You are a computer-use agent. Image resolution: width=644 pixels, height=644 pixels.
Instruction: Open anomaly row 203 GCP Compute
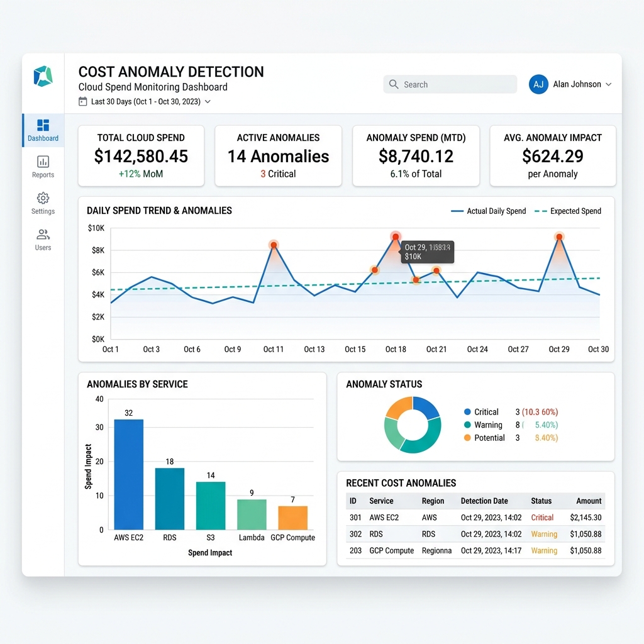click(x=475, y=550)
